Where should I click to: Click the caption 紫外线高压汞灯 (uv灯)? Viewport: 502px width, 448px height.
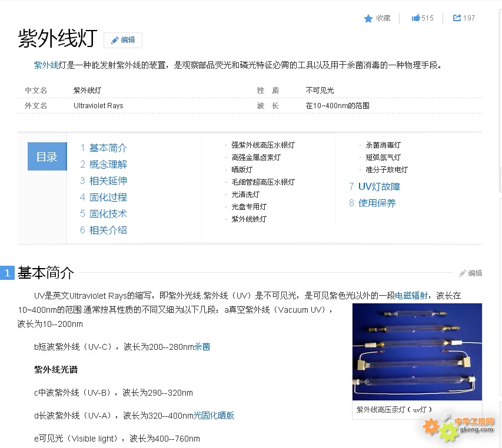[394, 410]
